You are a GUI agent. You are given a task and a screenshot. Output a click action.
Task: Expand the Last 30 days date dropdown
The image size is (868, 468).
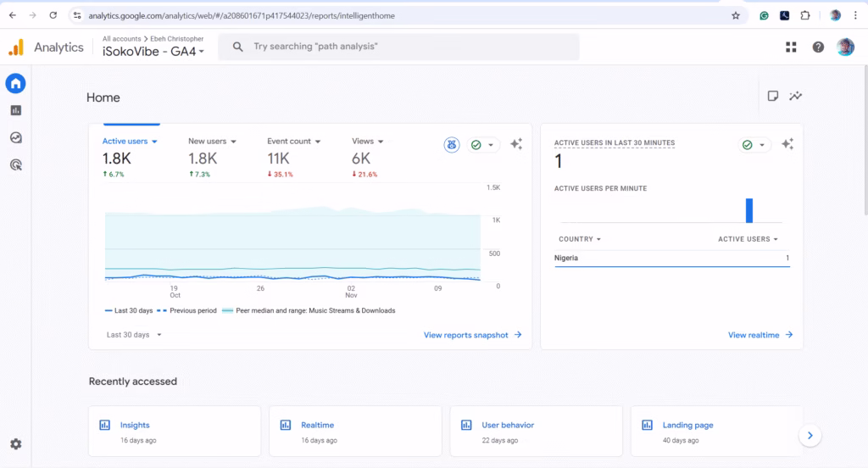pyautogui.click(x=134, y=335)
